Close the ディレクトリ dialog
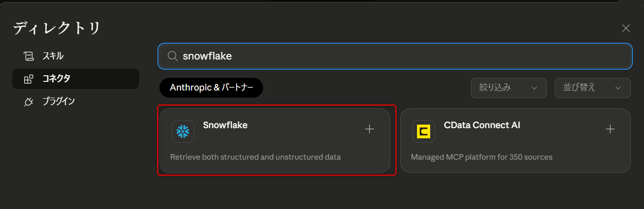The width and height of the screenshot is (644, 209). (626, 28)
